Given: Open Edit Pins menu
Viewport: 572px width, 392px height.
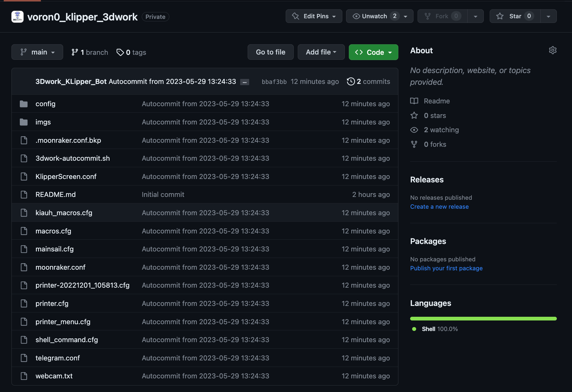Looking at the screenshot, I should point(314,16).
